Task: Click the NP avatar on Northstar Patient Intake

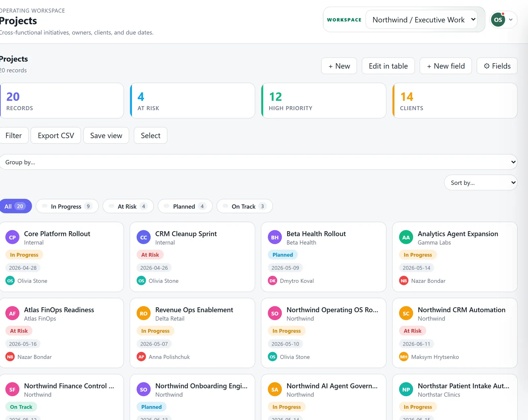Action: pos(406,390)
